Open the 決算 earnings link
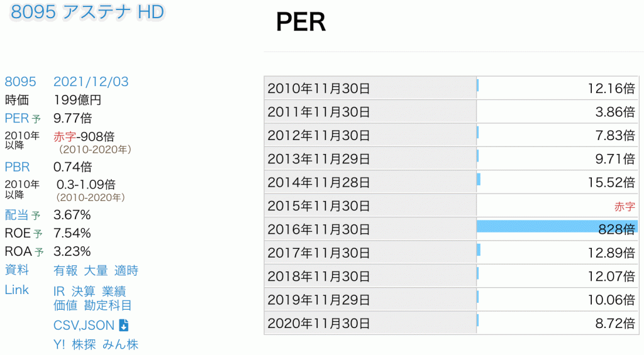Image resolution: width=644 pixels, height=355 pixels. [83, 291]
